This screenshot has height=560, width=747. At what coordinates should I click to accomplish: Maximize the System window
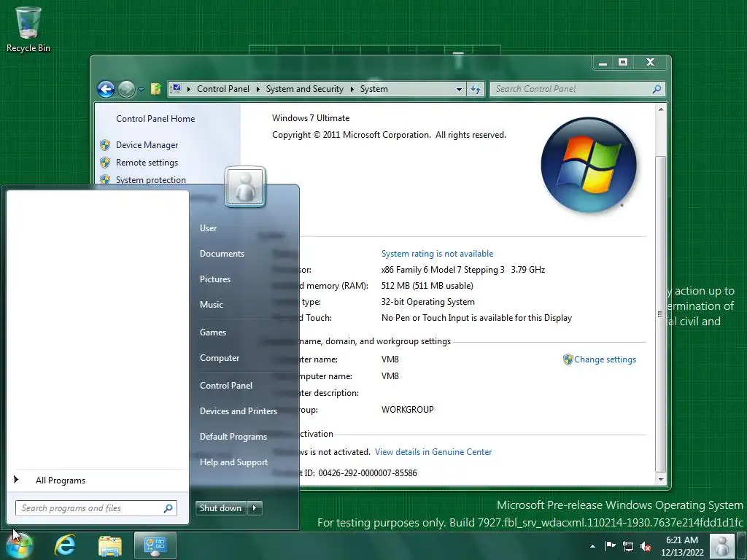point(623,63)
